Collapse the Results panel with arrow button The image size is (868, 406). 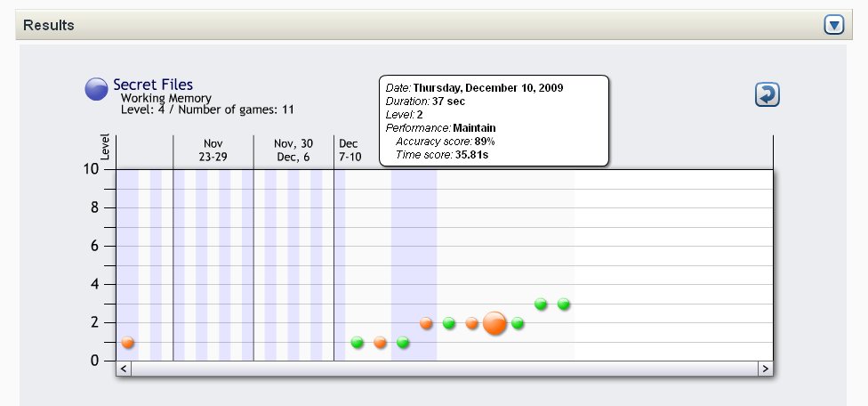(x=834, y=25)
